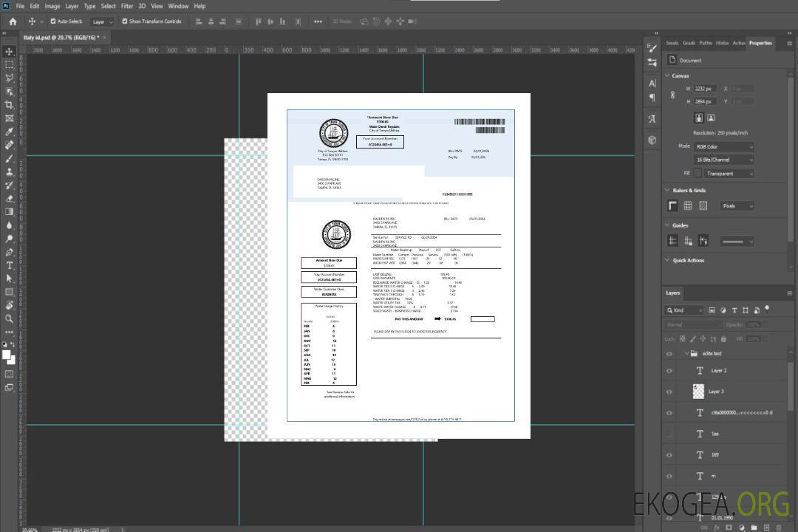Click the canvas Fill color swatch
Screen dimensions: 798x532
(x=698, y=174)
